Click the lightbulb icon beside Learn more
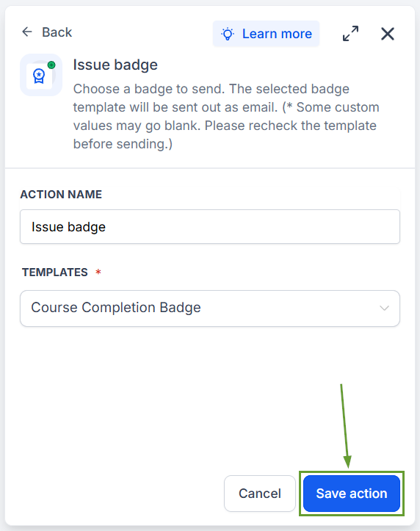 (x=228, y=34)
